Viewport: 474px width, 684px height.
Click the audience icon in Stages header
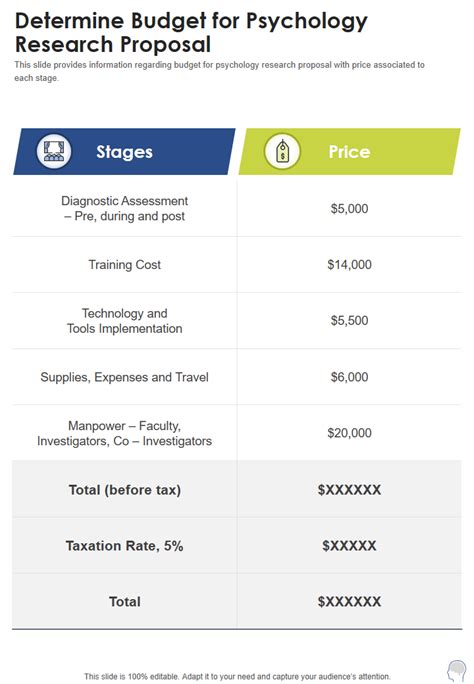coord(54,151)
